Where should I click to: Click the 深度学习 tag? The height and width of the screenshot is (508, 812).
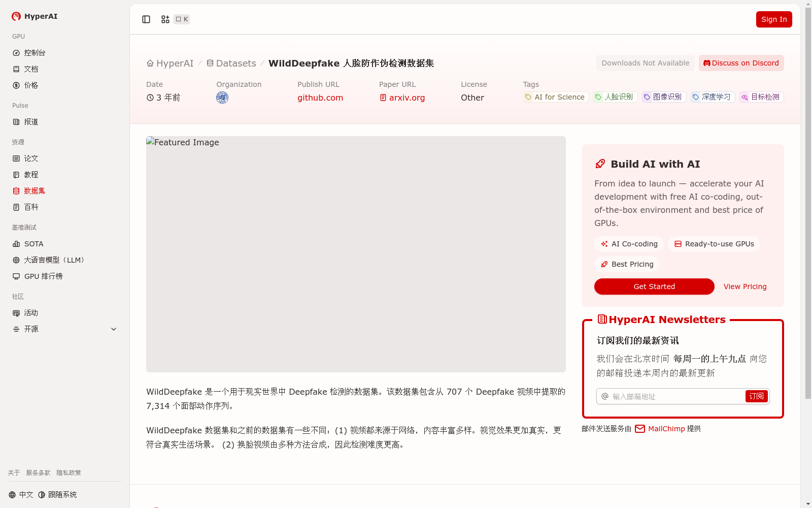click(x=713, y=97)
